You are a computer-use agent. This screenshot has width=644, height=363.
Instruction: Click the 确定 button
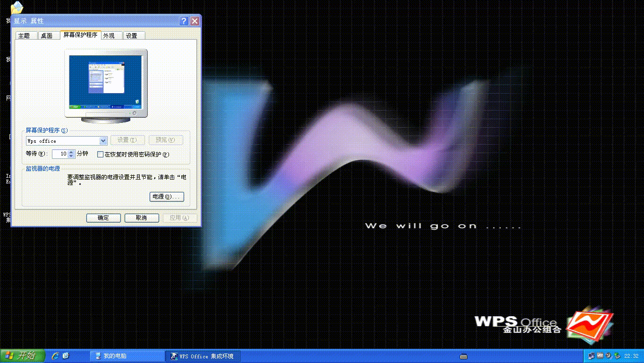pyautogui.click(x=103, y=218)
